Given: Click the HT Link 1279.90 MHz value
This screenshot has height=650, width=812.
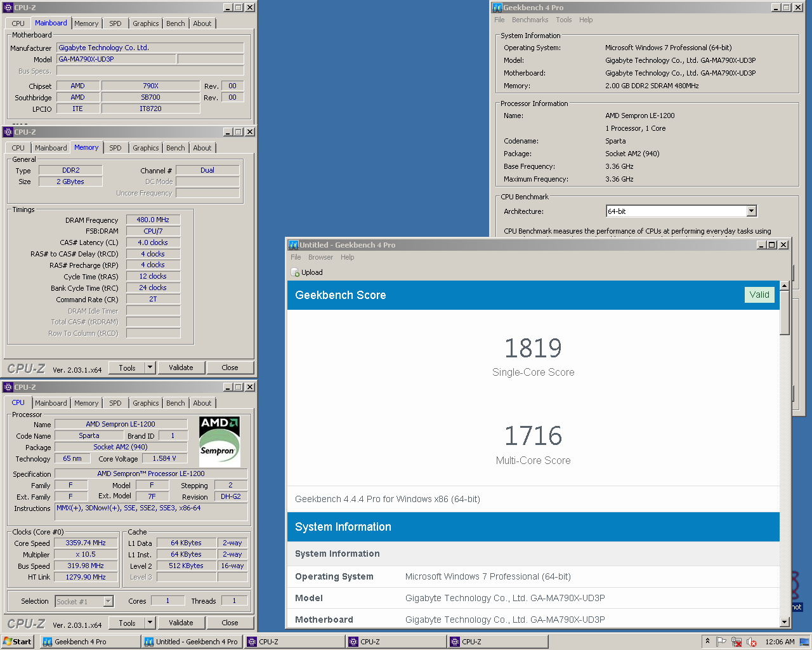Looking at the screenshot, I should coord(86,577).
